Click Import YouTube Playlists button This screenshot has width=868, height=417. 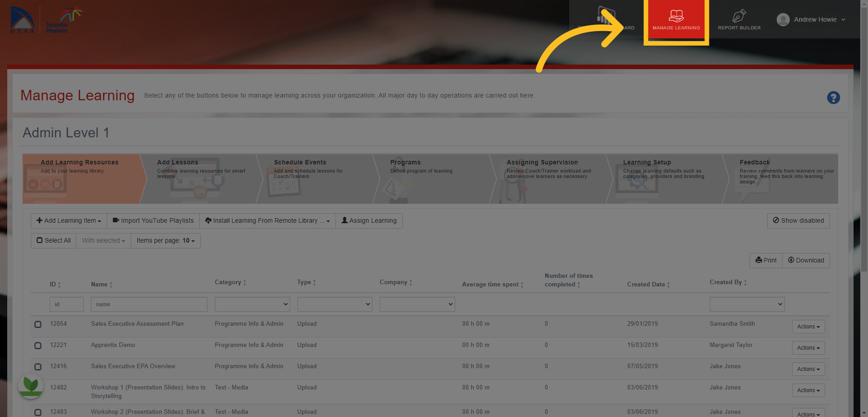click(153, 220)
